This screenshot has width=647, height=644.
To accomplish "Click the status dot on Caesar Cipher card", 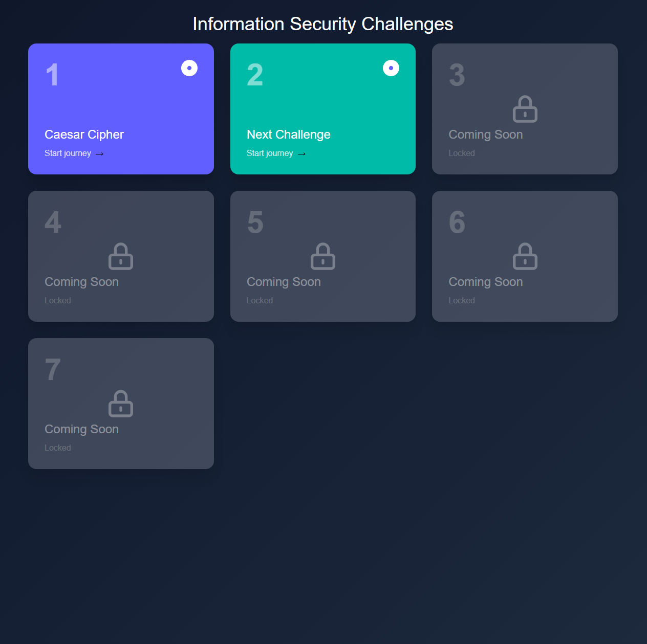I will tap(189, 68).
